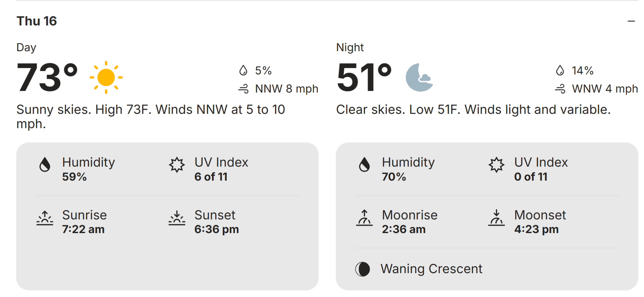Viewport: 644px width, 297px height.
Task: Click the Sunrise icon
Action: pos(45,218)
